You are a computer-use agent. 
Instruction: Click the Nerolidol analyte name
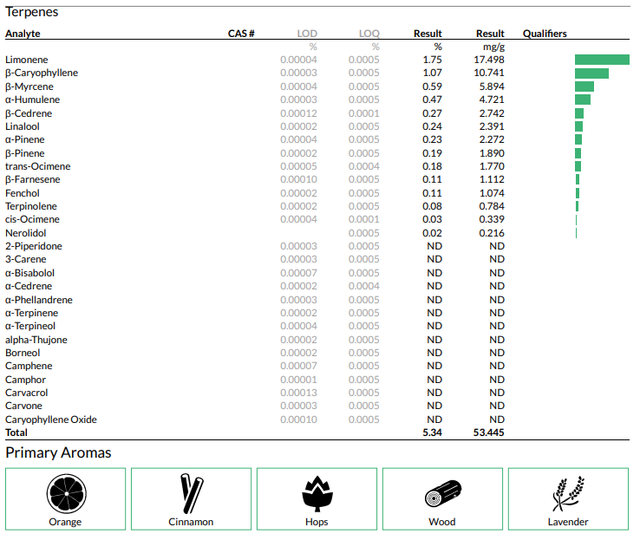point(26,233)
